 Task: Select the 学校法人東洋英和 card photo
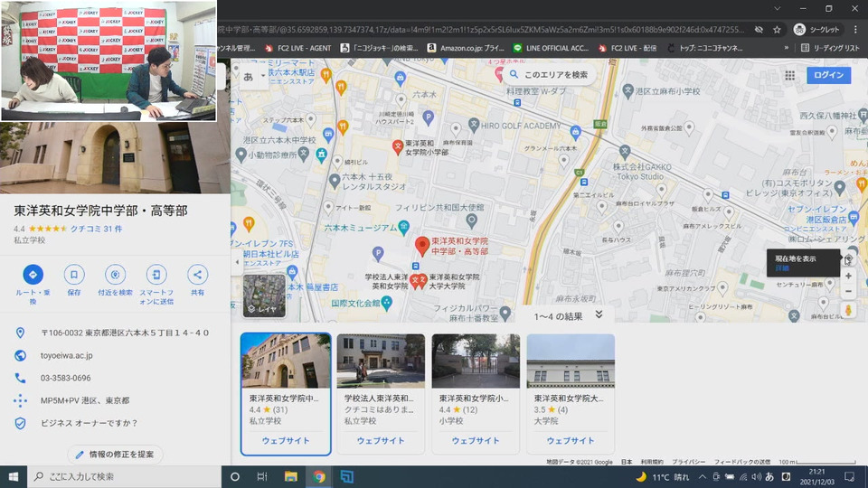click(381, 361)
